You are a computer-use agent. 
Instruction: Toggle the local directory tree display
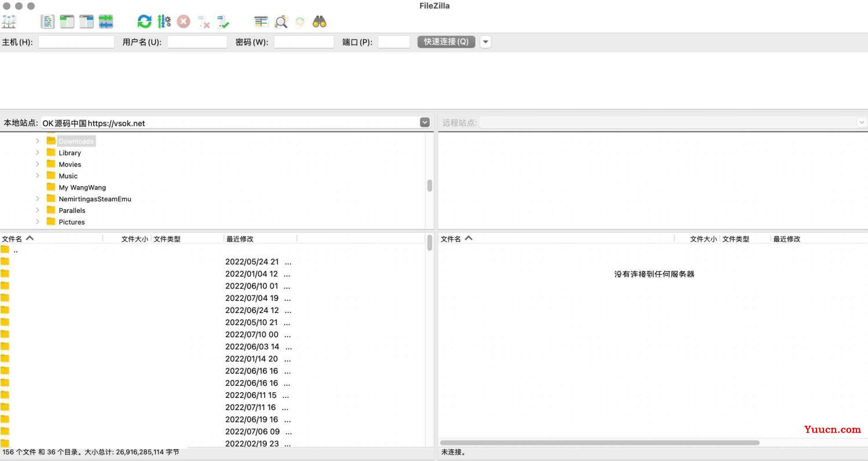pos(67,22)
